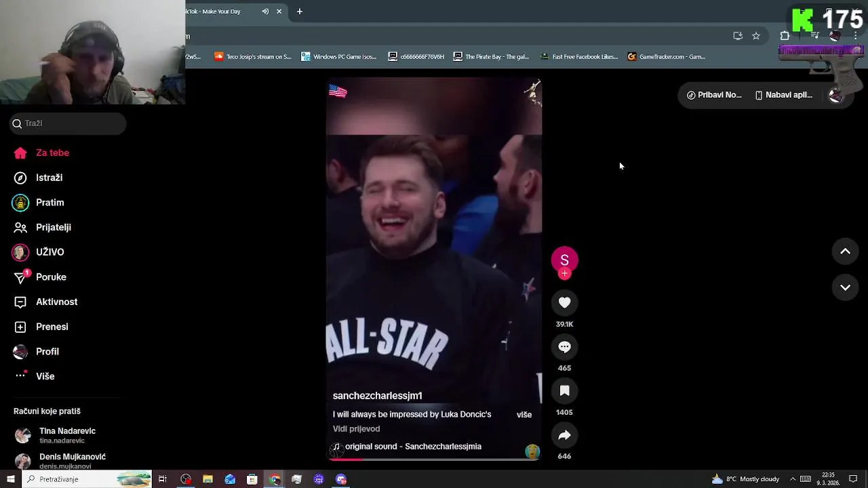The width and height of the screenshot is (868, 488).
Task: Open the IPTV app on the taskbar
Action: [x=319, y=479]
